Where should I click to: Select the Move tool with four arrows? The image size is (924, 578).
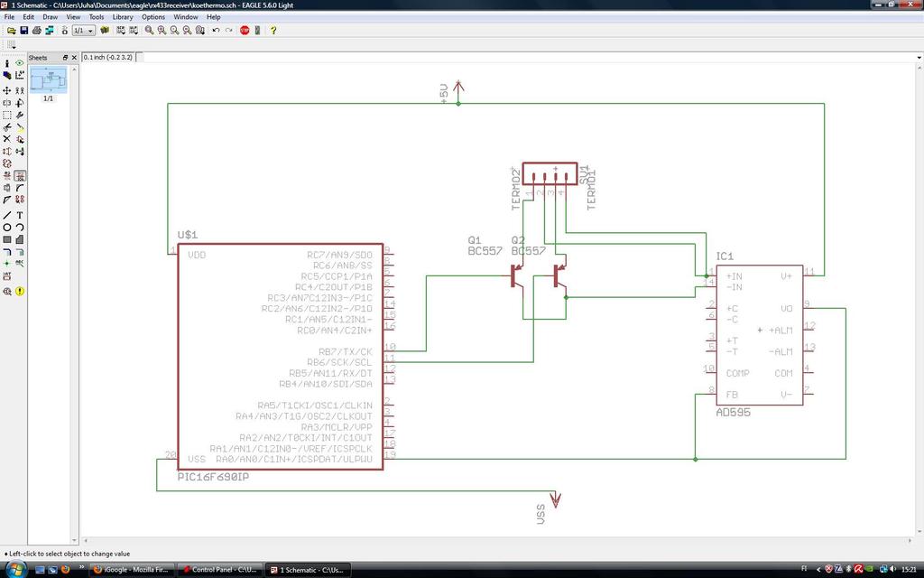click(x=7, y=90)
